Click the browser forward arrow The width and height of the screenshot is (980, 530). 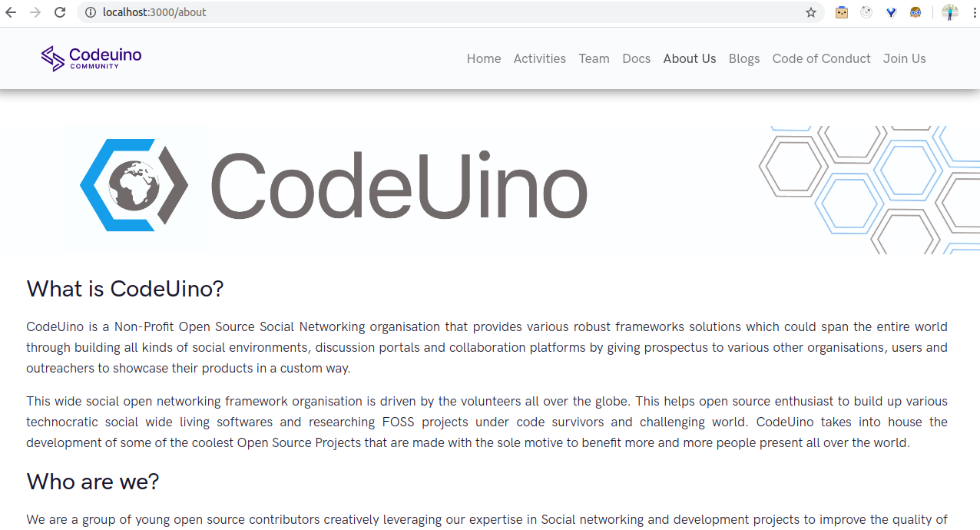(x=35, y=12)
